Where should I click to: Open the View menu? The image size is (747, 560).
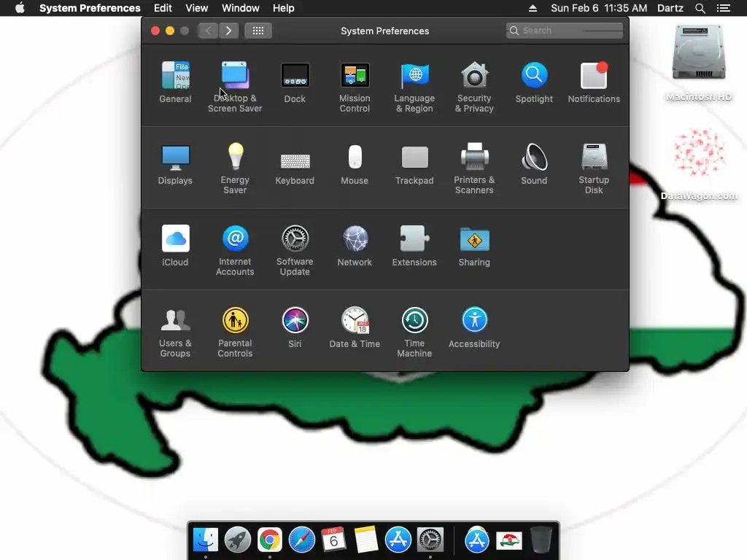coord(197,8)
